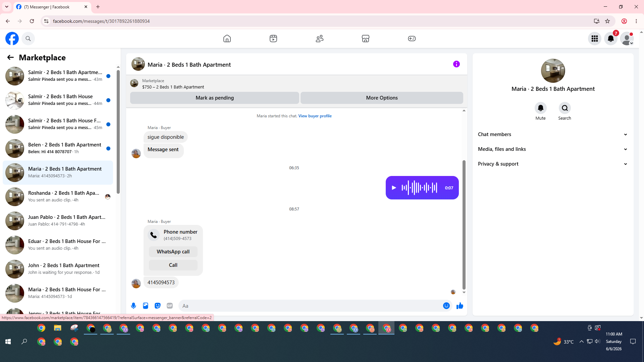This screenshot has height=362, width=644.
Task: Open the Gaming controller icon
Action: pyautogui.click(x=412, y=39)
